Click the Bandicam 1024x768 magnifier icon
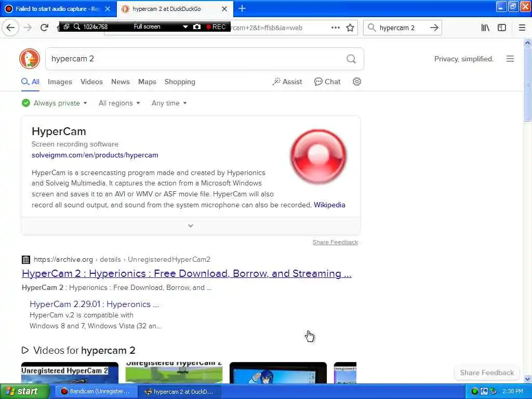Screen dimensions: 532x399 pyautogui.click(x=77, y=27)
